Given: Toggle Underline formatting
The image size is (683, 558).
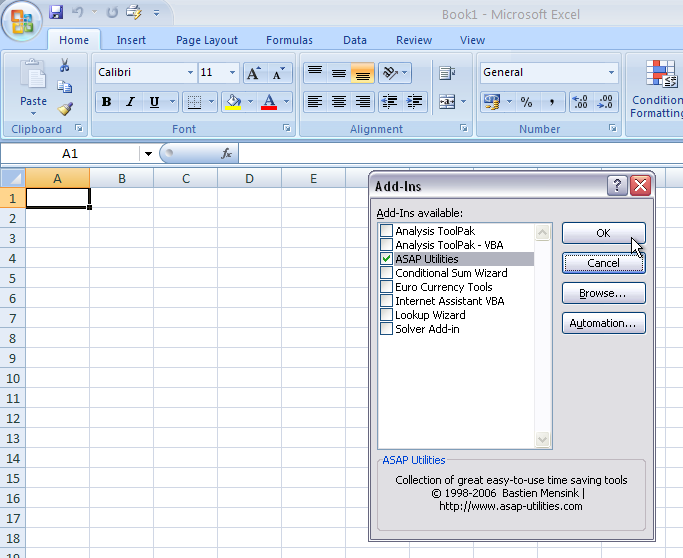Looking at the screenshot, I should 154,102.
